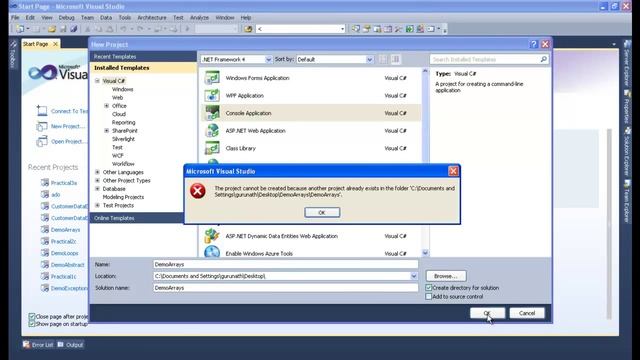This screenshot has height=360, width=640.
Task: Click OK button in New Project dialog
Action: [487, 313]
